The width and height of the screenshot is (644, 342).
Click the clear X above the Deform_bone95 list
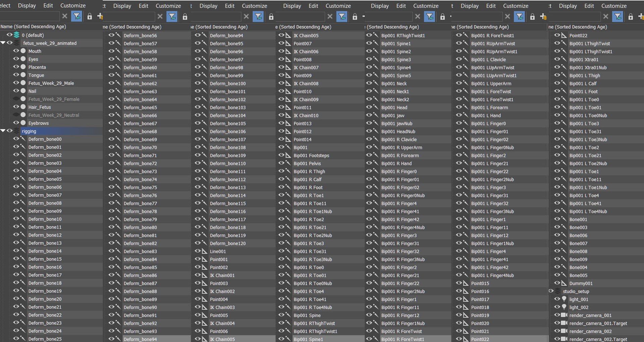coord(246,16)
